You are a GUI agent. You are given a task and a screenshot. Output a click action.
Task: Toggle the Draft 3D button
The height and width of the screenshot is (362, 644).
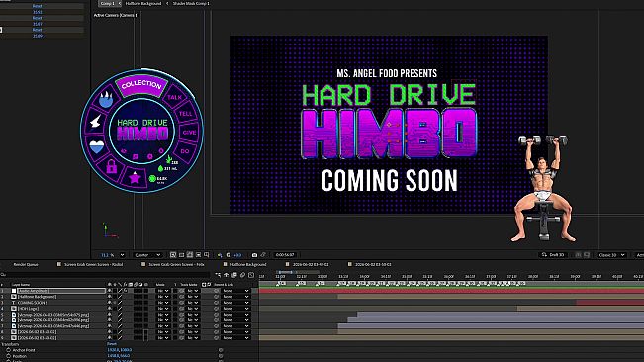pyautogui.click(x=553, y=255)
